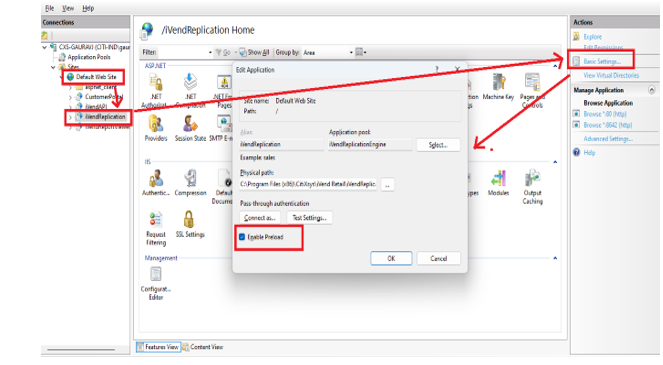The width and height of the screenshot is (663, 365).
Task: Expand the iVendReplication tree node arrow
Action: tap(70, 117)
